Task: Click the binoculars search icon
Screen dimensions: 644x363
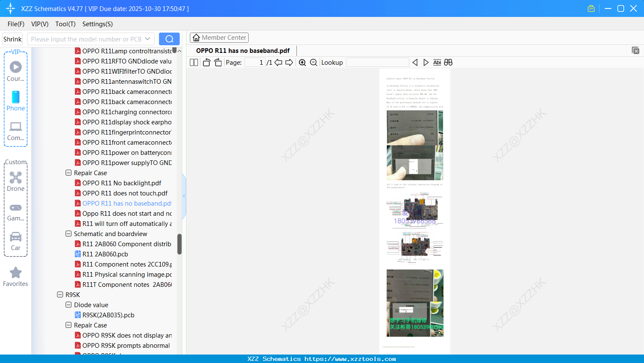Action: coord(448,62)
